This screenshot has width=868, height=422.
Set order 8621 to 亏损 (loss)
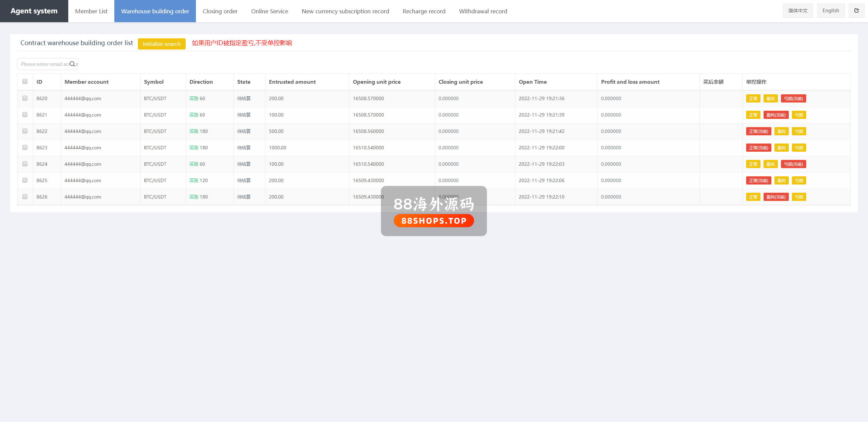[x=799, y=115]
